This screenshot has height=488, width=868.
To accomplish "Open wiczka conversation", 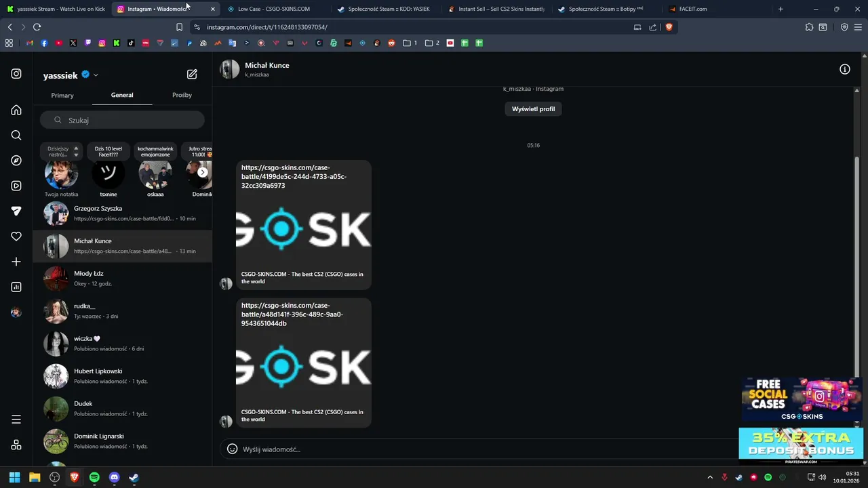I will pyautogui.click(x=122, y=344).
